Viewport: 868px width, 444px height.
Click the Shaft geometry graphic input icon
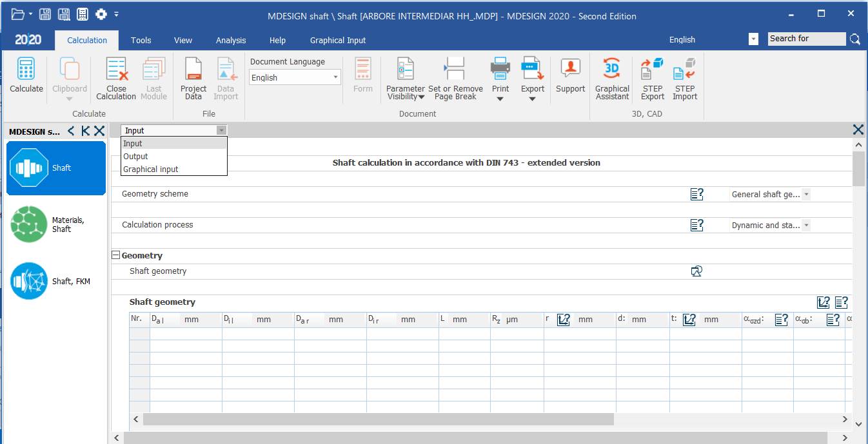(x=696, y=271)
